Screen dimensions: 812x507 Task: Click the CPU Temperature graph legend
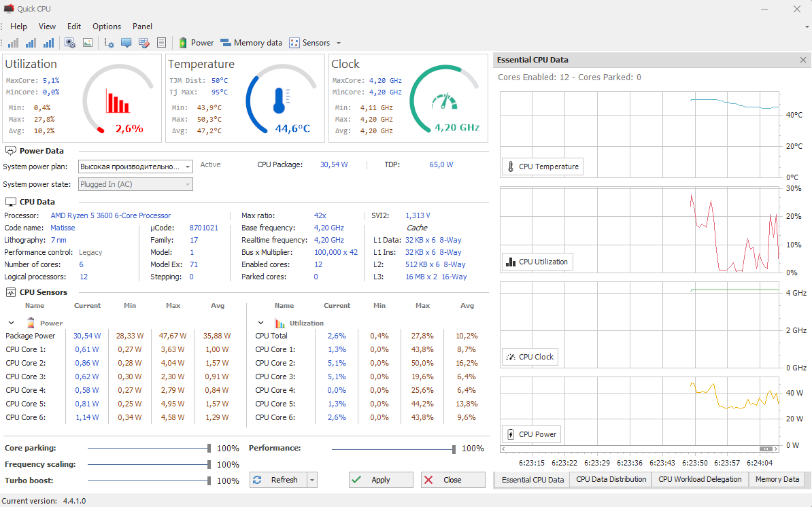[542, 167]
